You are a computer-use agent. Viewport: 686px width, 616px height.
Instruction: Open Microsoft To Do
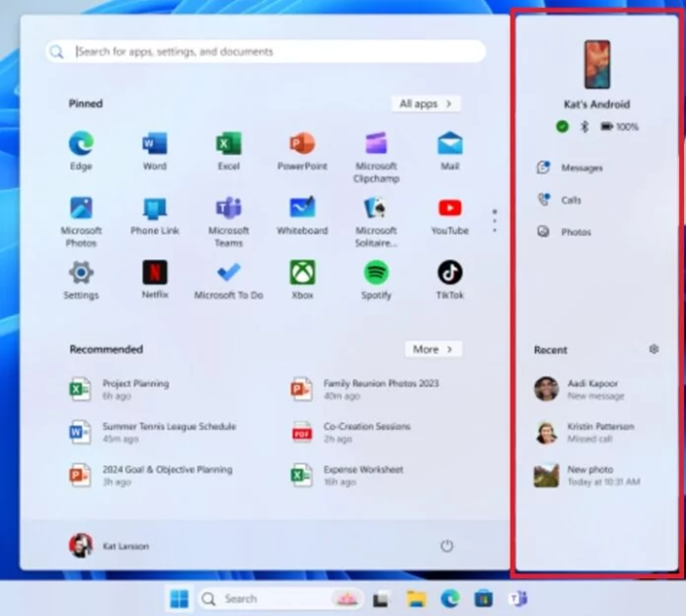tap(229, 280)
